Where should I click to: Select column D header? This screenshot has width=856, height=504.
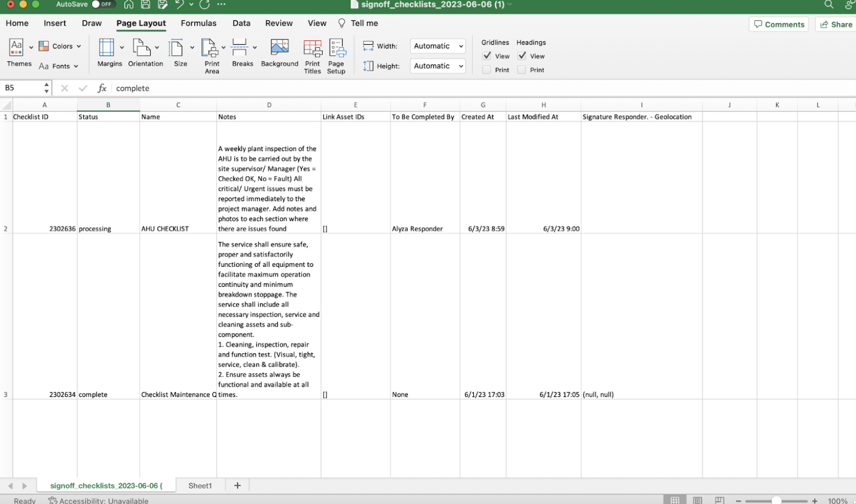click(x=269, y=105)
